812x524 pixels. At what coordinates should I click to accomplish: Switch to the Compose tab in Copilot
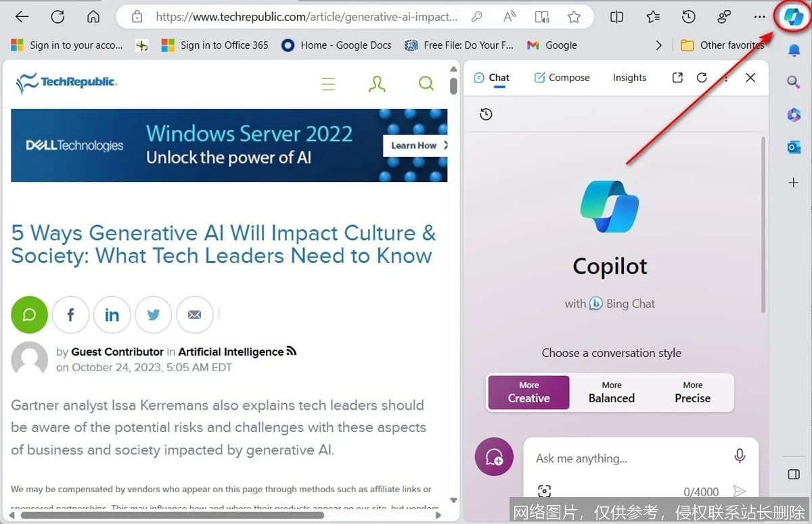pyautogui.click(x=562, y=78)
